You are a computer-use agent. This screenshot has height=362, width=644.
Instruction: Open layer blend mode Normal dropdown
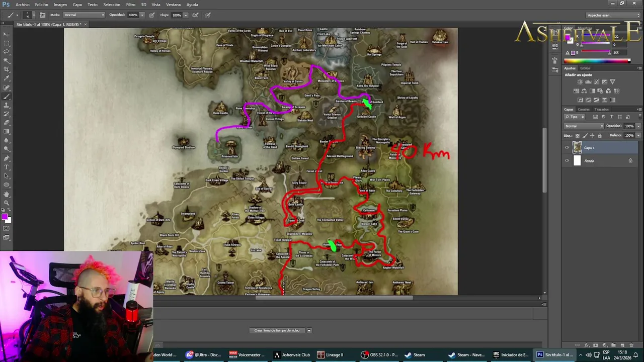(584, 126)
